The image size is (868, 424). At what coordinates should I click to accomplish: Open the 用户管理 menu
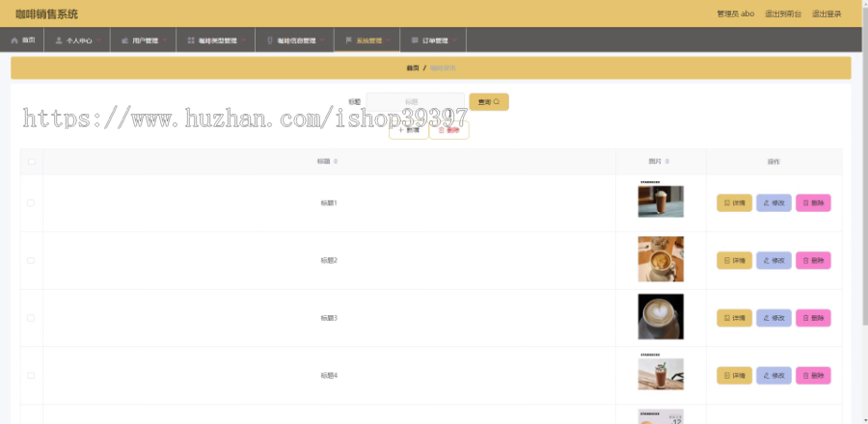pyautogui.click(x=144, y=40)
